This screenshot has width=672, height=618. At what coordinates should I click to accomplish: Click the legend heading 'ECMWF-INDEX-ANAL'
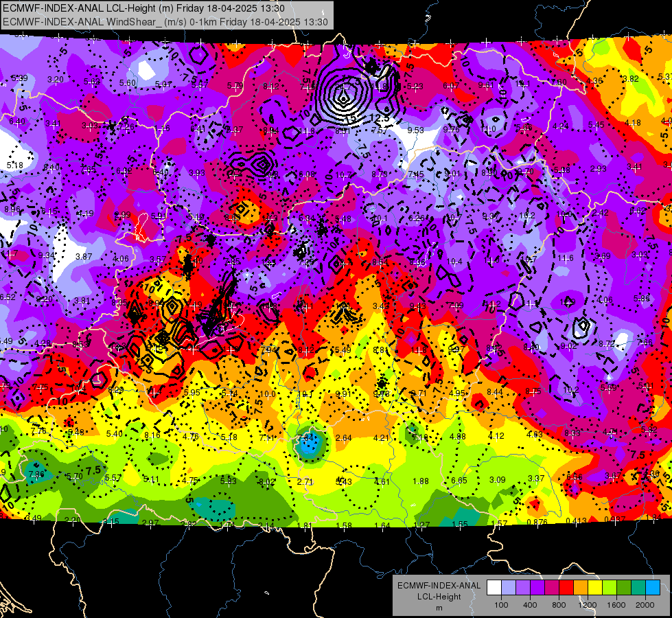pos(439,586)
